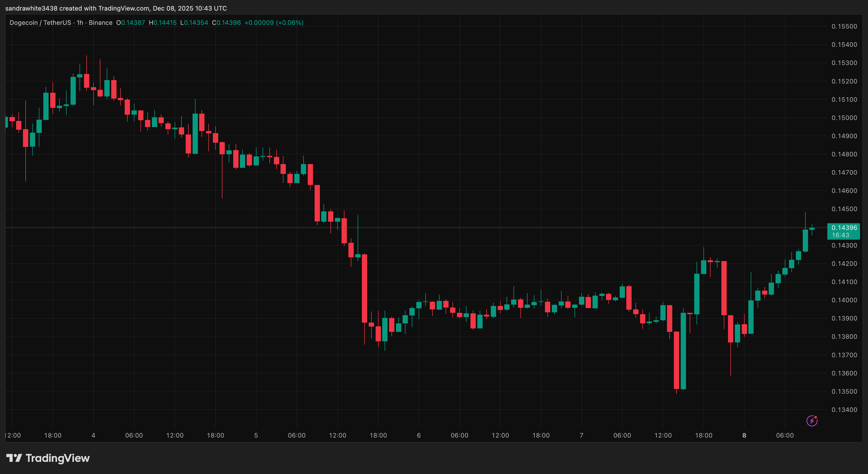Click the red notification dot on the lightning icon
The image size is (868, 474).
pos(816,417)
